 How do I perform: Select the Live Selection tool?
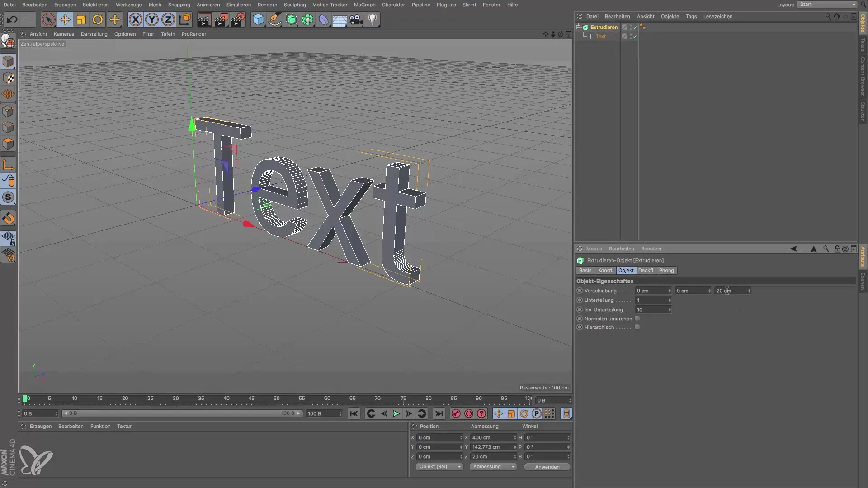click(48, 20)
